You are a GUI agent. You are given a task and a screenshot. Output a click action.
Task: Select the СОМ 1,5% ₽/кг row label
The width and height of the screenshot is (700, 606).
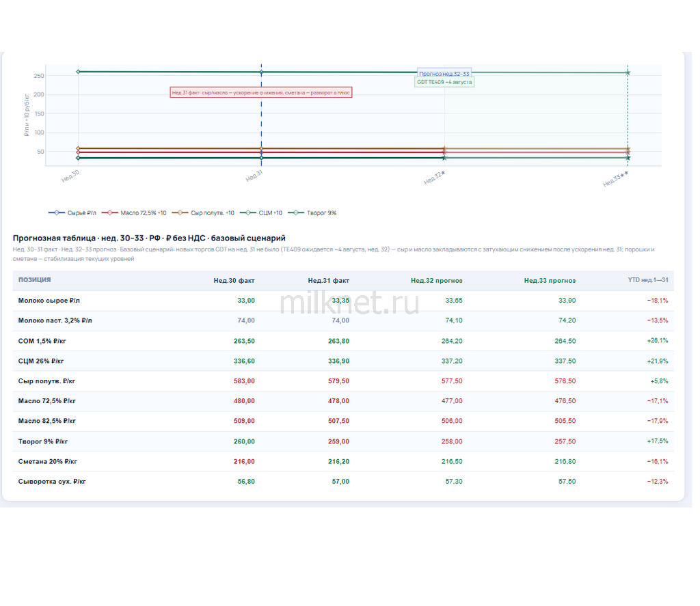tap(42, 341)
